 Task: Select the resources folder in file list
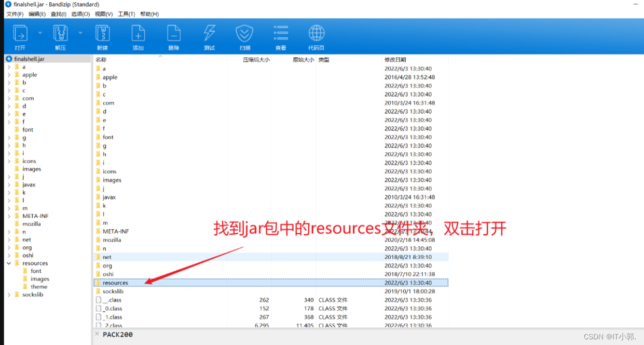271,283
